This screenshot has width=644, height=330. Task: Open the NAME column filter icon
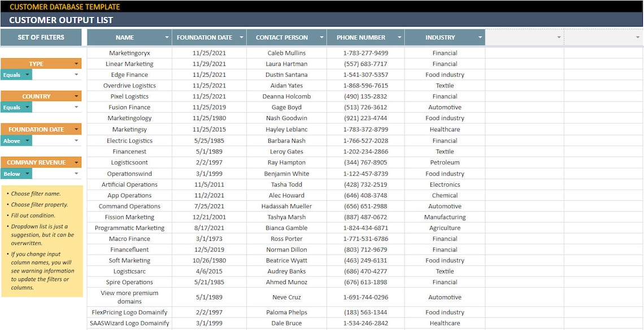[x=168, y=37]
